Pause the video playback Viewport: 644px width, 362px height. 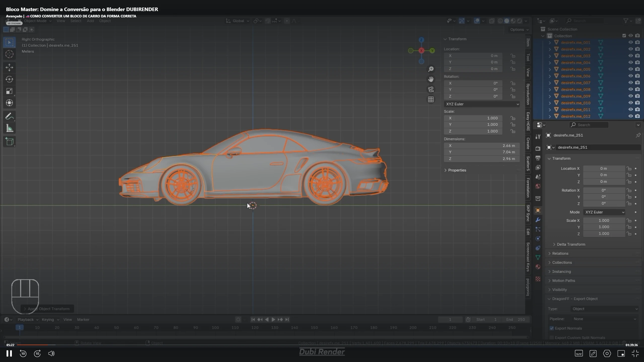[x=9, y=353]
